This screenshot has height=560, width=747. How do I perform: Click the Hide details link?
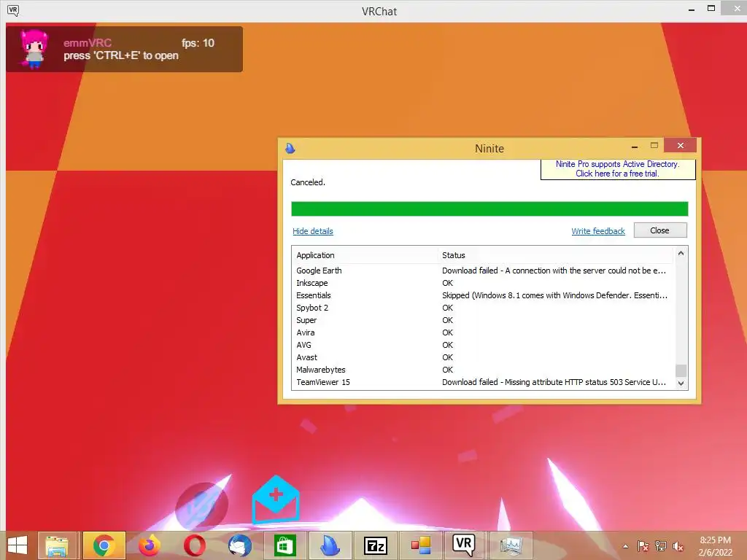[312, 231]
